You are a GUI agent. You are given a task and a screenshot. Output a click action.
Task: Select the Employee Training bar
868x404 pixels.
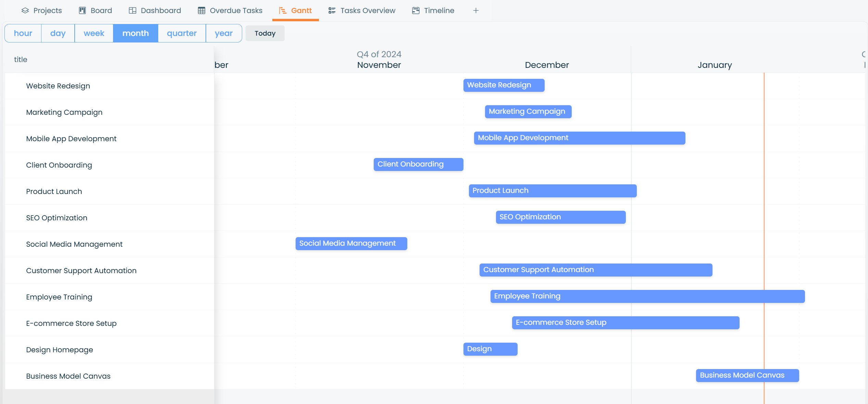pos(648,296)
